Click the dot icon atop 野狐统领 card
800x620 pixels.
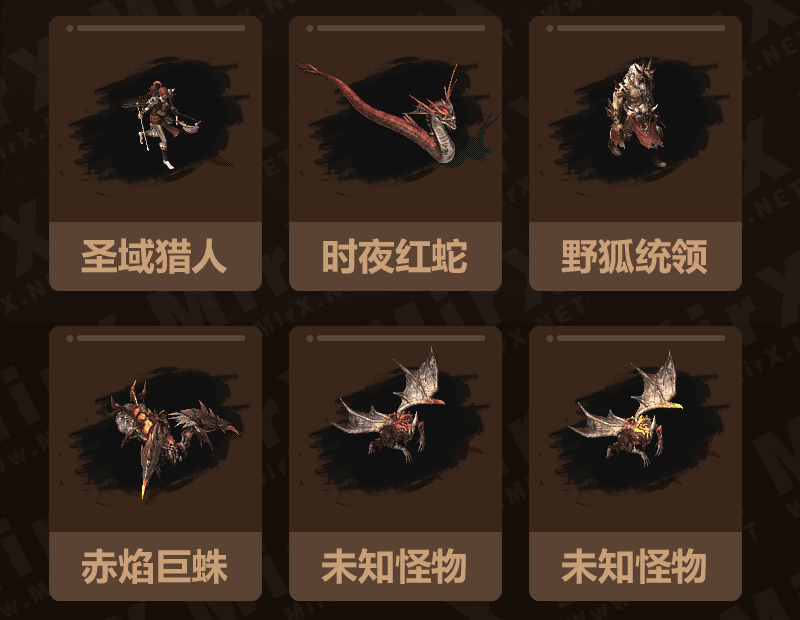[549, 29]
